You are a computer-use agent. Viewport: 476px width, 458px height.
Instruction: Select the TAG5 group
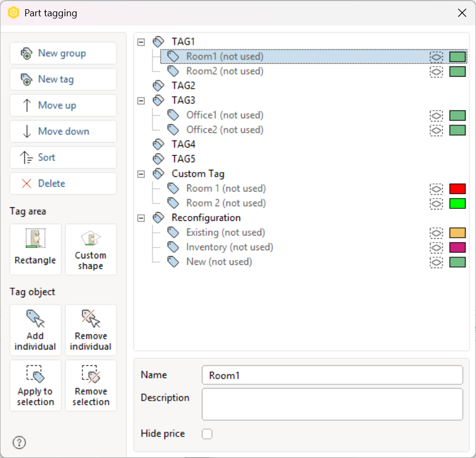coord(183,159)
